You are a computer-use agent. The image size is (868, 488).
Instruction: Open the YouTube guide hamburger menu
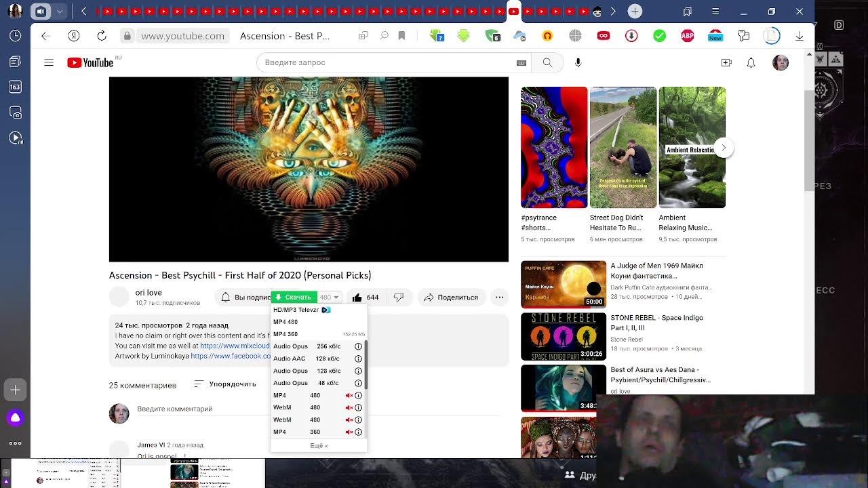pos(49,62)
